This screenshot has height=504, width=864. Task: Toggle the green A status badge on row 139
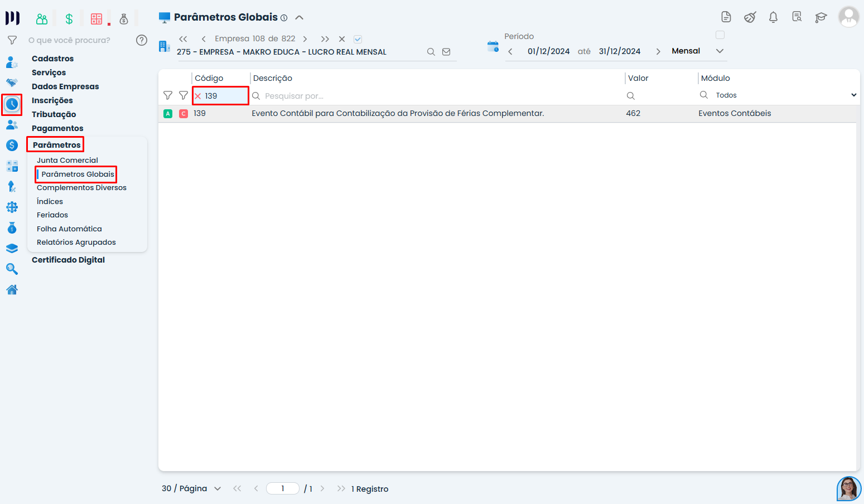point(168,114)
